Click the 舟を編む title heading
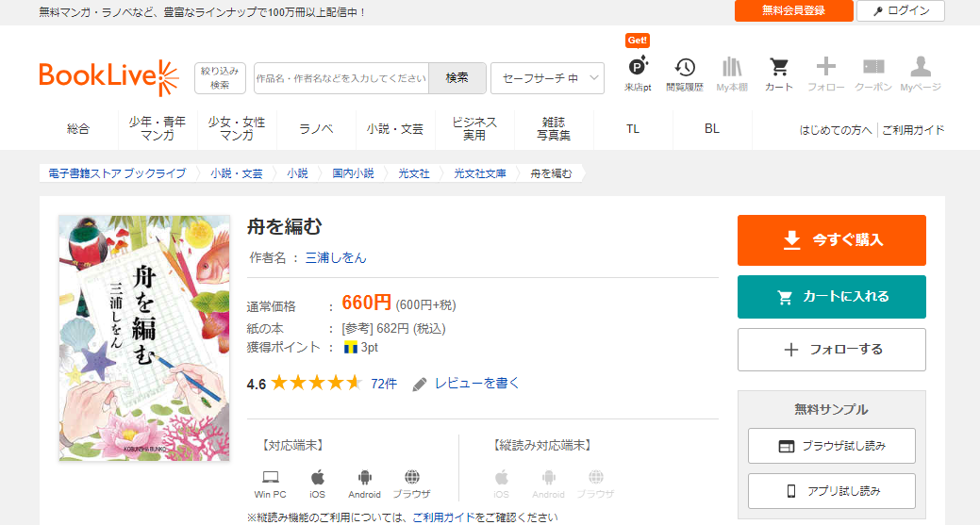Screen dimensions: 980x525 pyautogui.click(x=284, y=226)
